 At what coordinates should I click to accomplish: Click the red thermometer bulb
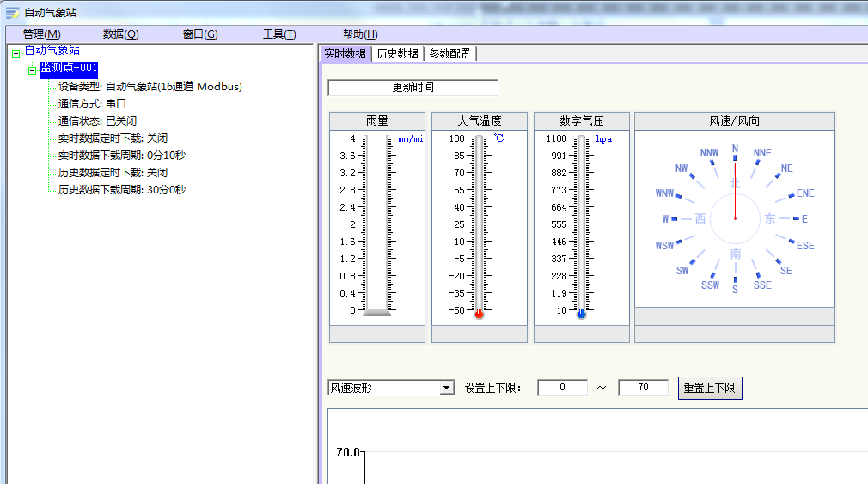pos(479,315)
